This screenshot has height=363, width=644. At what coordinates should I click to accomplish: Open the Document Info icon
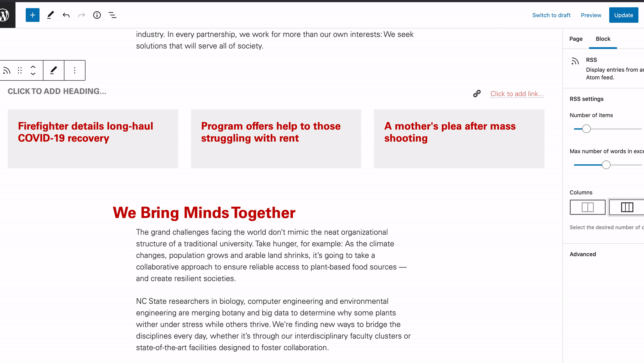(97, 15)
